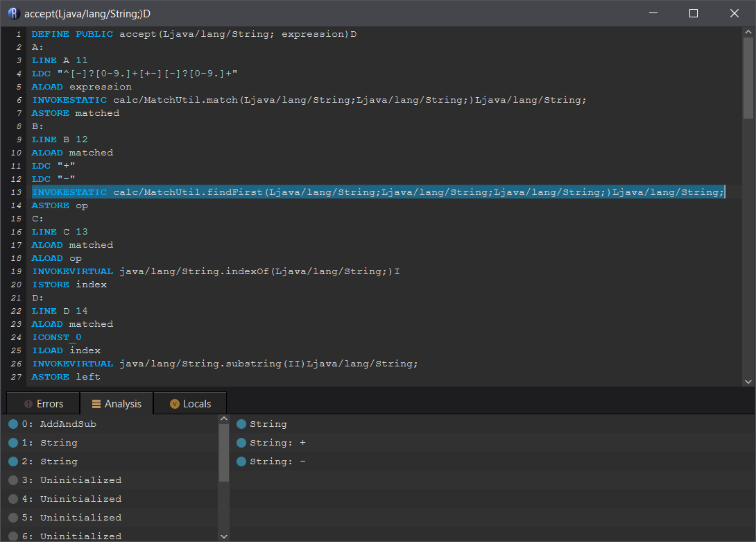The height and width of the screenshot is (542, 756).
Task: Click the blue circle beside String: +
Action: tap(241, 443)
